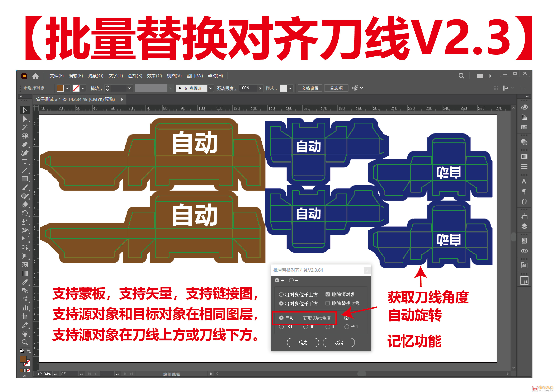Select the Hand tool
Screen dimensions: 554x392
coord(25,334)
